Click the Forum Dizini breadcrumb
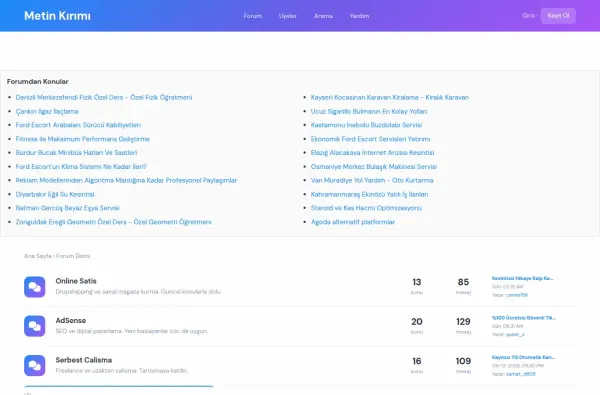 (x=73, y=256)
